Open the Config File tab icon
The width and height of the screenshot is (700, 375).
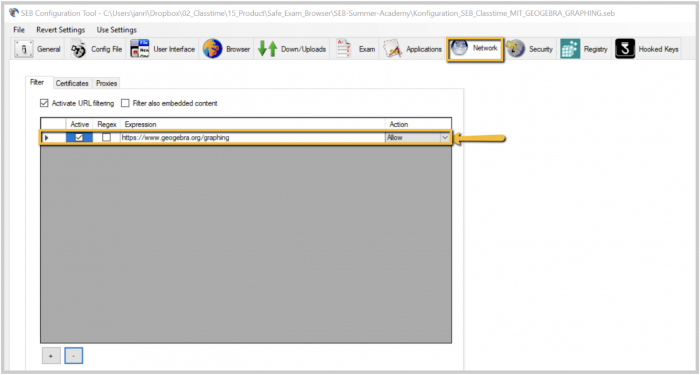(x=79, y=49)
